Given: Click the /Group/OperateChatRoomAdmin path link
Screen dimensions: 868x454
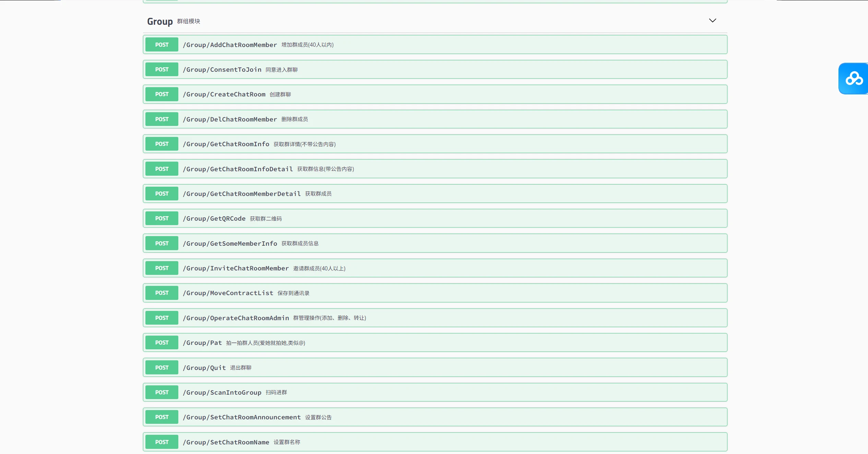Looking at the screenshot, I should pos(236,318).
